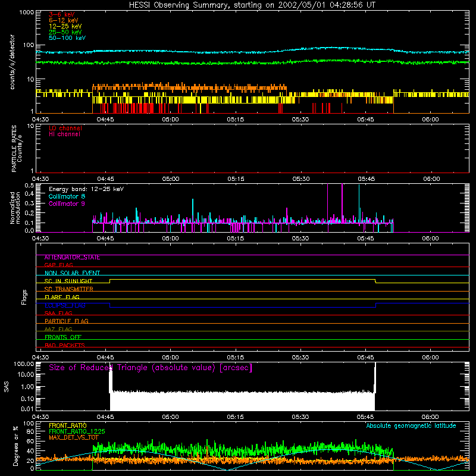Click the NON_SOLAR_EVENT flag label
The width and height of the screenshot is (476, 476).
tap(72, 273)
